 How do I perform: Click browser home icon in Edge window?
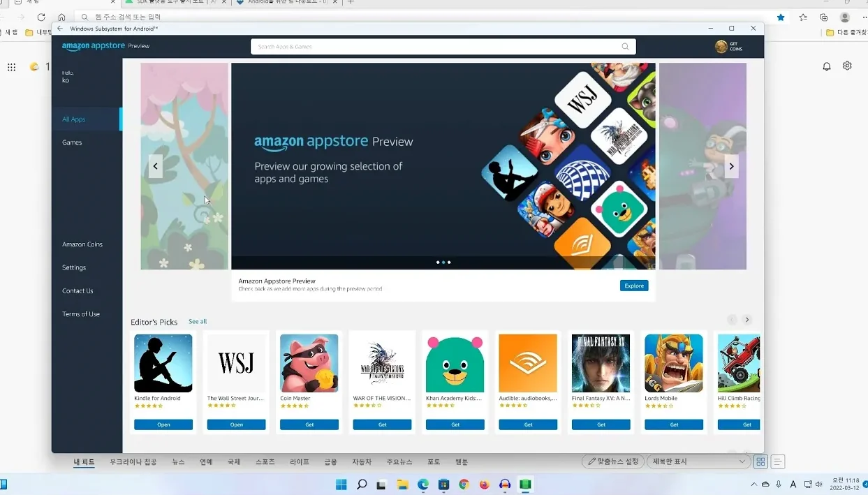[x=62, y=17]
